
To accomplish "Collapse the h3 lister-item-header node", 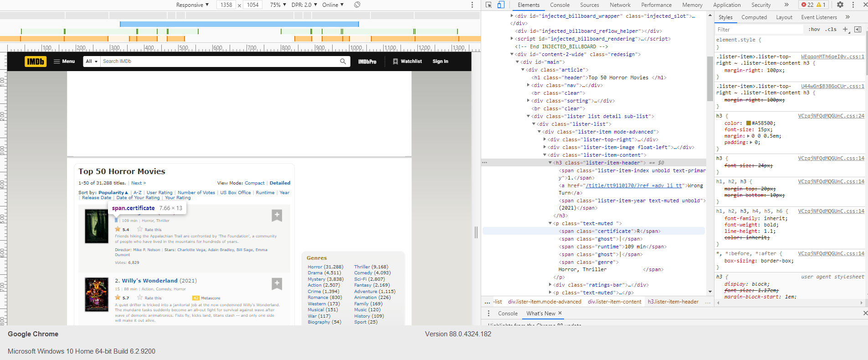I will [550, 163].
